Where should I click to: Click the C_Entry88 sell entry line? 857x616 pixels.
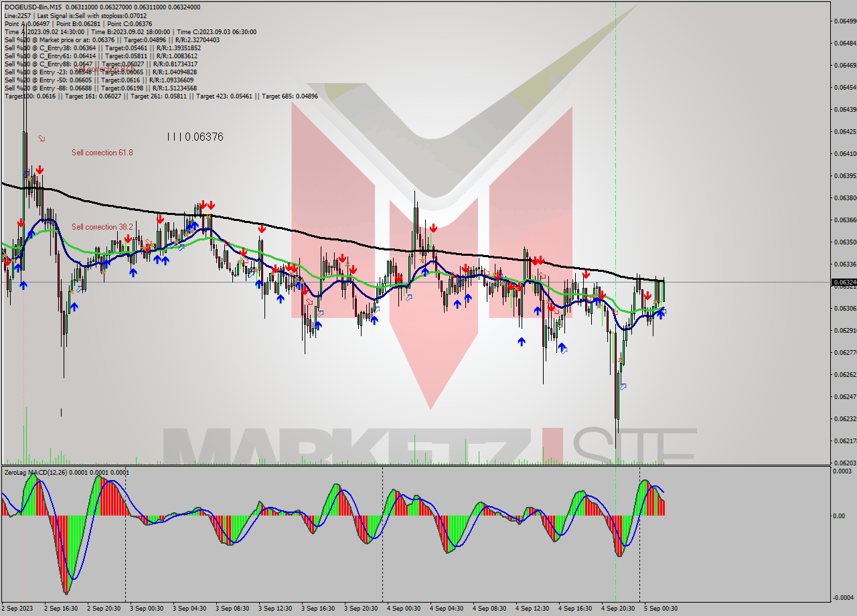101,64
